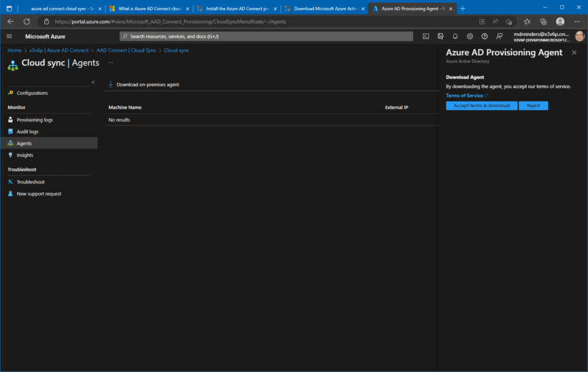View site information lock icon
Screen dimensions: 588x372
[47, 21]
